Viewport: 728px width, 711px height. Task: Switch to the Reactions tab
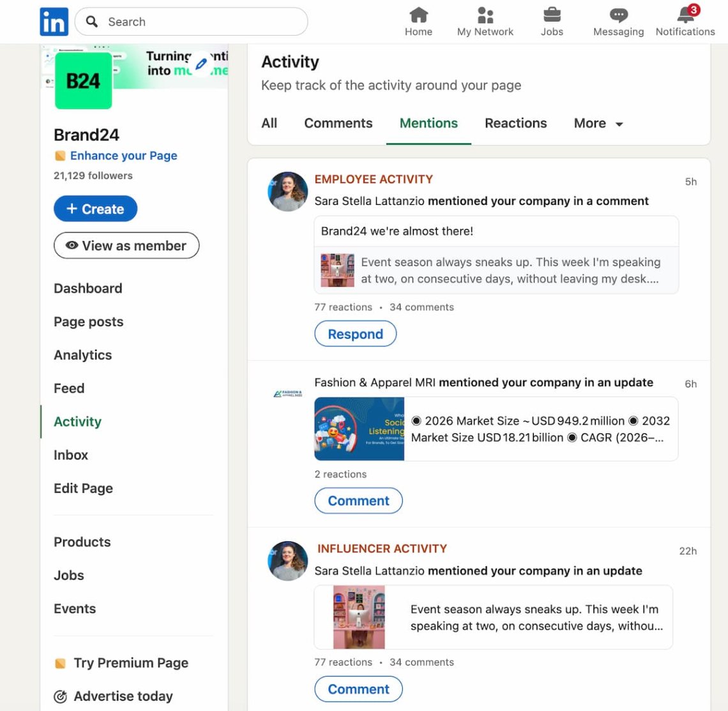515,123
